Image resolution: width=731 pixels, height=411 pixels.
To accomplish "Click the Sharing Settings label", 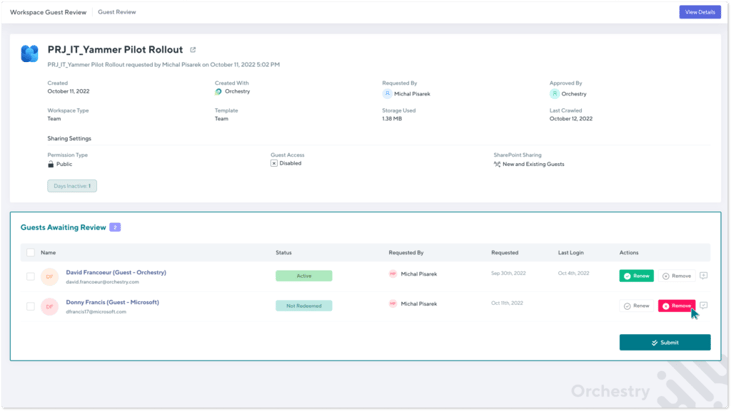I will 69,138.
